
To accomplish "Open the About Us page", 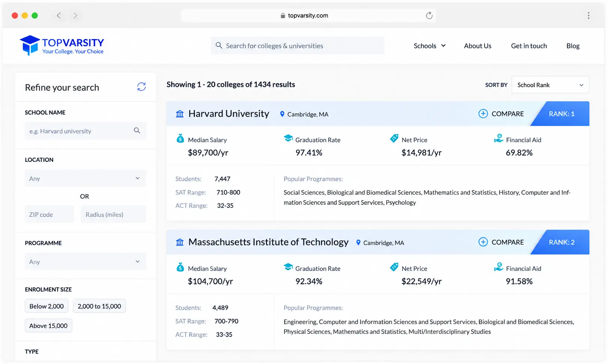I will [477, 46].
